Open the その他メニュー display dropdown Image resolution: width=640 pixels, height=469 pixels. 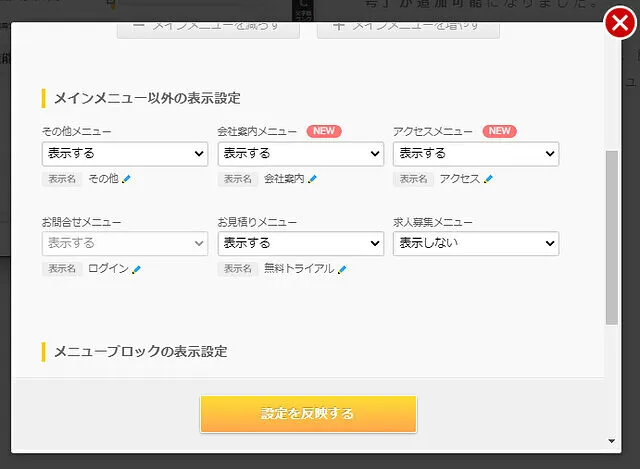(x=125, y=154)
